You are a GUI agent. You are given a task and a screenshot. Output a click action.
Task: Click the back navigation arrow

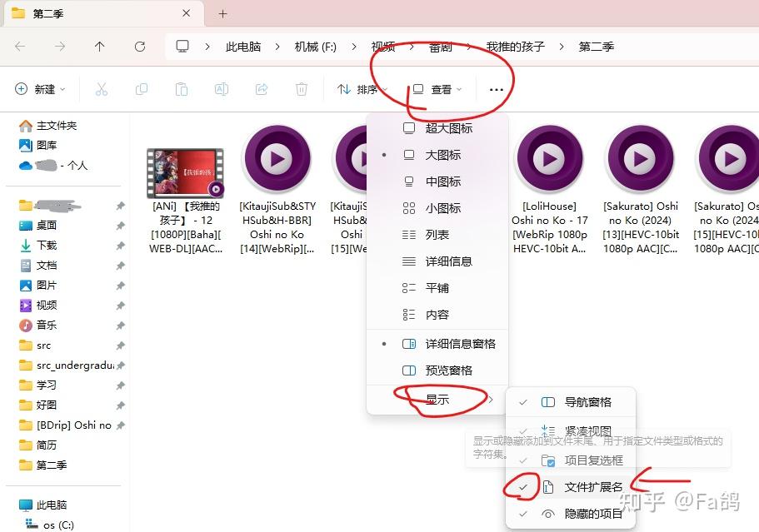click(x=20, y=46)
